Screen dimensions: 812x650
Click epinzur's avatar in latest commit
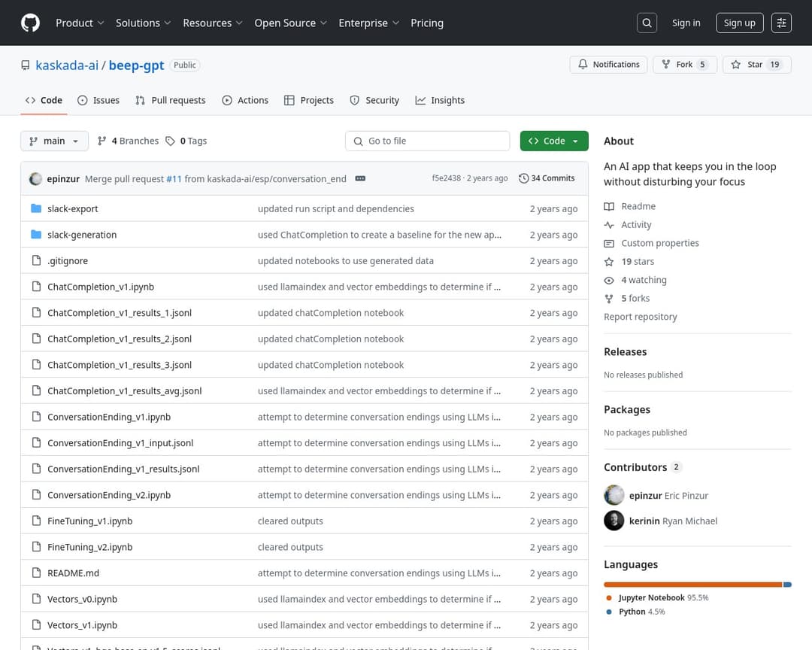[x=36, y=179]
